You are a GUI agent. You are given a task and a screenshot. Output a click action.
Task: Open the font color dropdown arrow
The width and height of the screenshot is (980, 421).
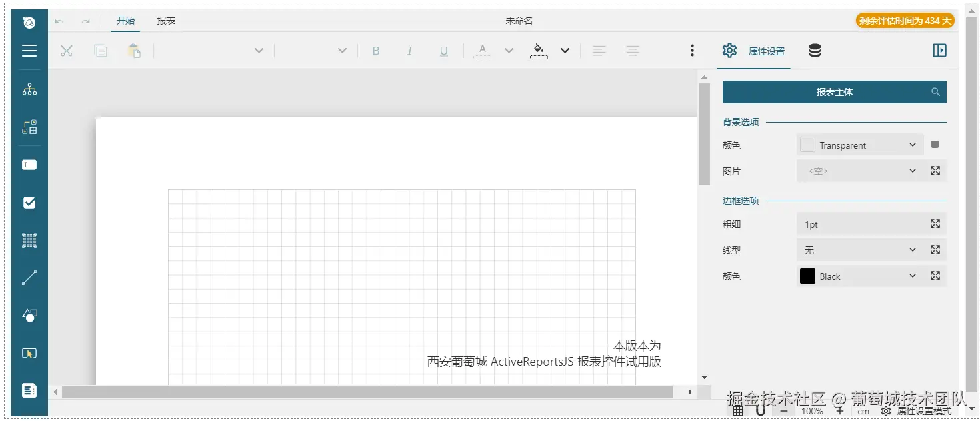coord(509,51)
